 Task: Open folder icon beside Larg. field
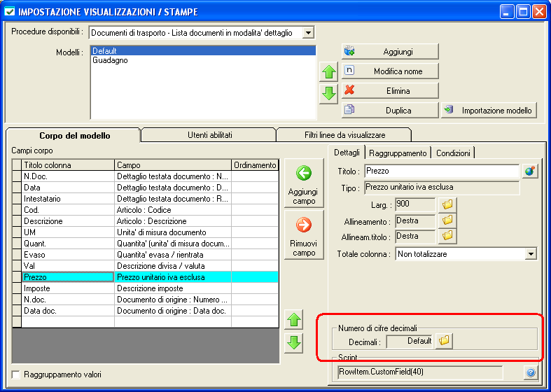(447, 204)
